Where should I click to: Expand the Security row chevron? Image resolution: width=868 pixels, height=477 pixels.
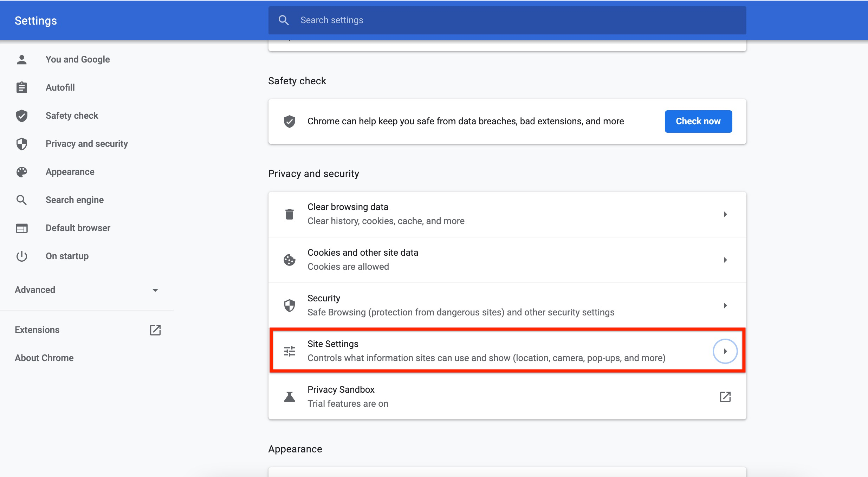pyautogui.click(x=725, y=306)
